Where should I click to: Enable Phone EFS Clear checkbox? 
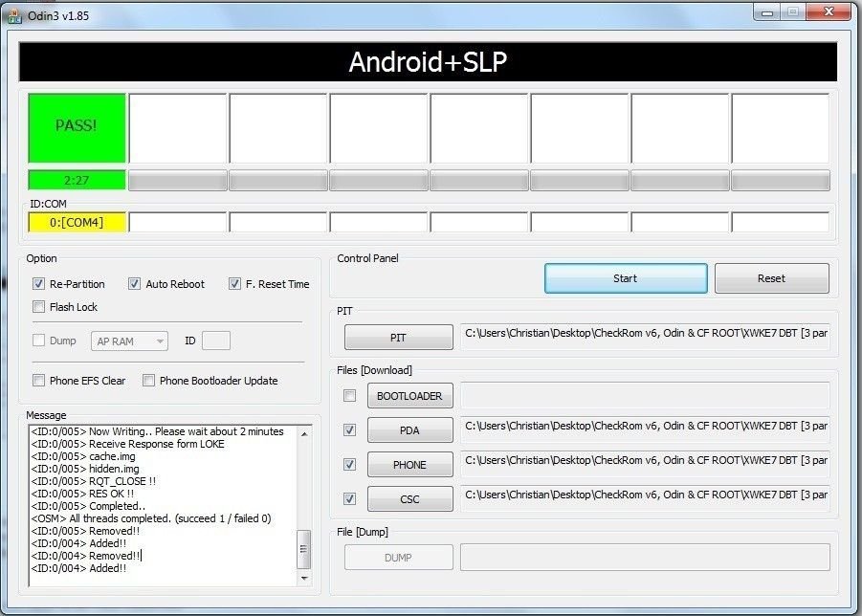pos(38,381)
